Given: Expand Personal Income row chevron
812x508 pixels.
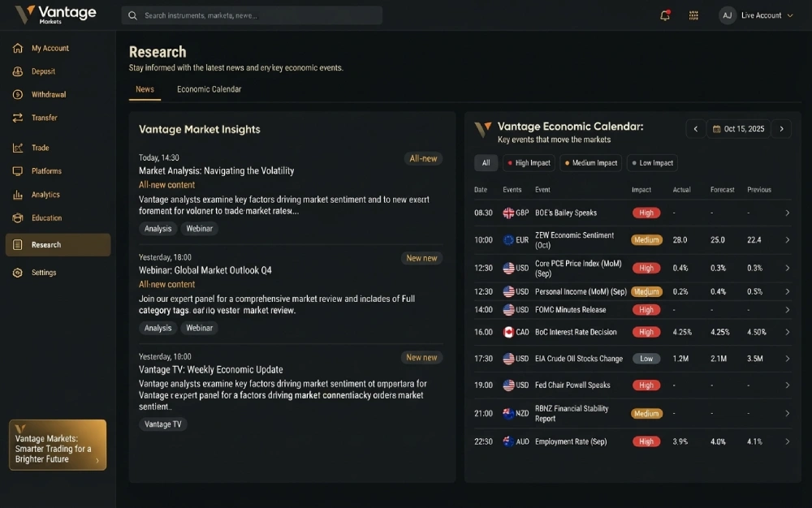Looking at the screenshot, I should [787, 292].
